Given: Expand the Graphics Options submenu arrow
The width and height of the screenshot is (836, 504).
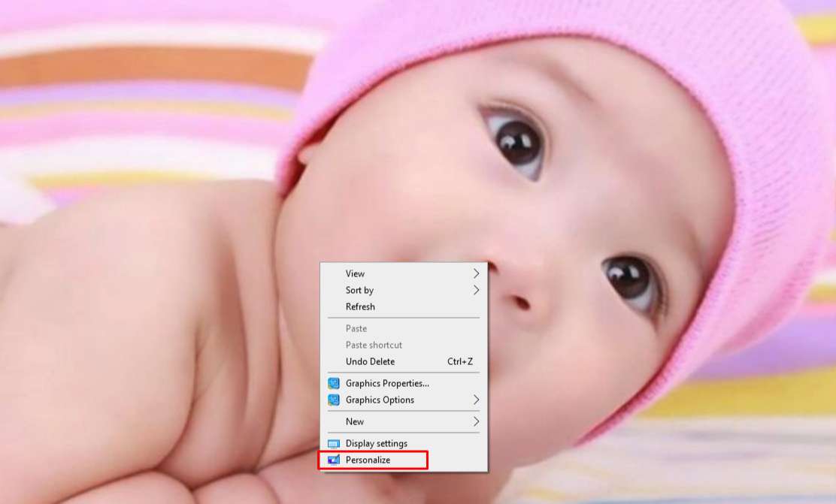Looking at the screenshot, I should click(x=476, y=400).
